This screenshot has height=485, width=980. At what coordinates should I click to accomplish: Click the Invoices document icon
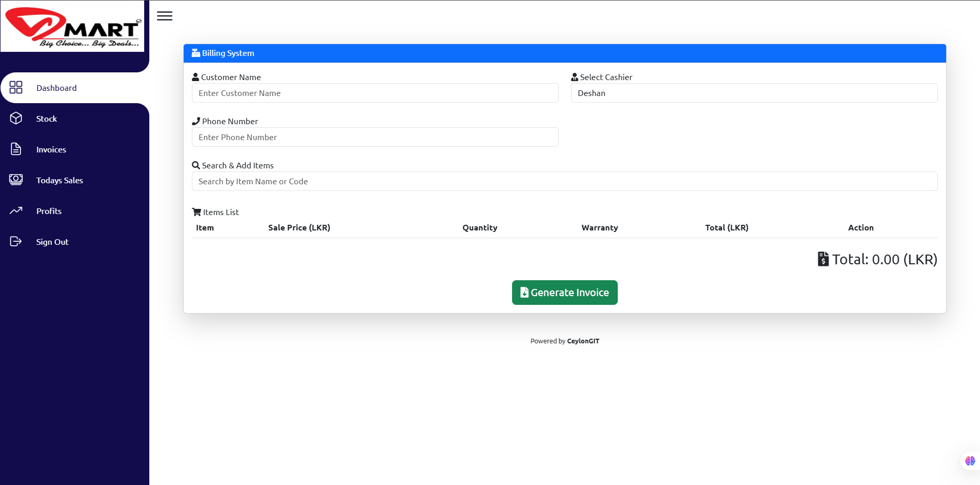[16, 149]
